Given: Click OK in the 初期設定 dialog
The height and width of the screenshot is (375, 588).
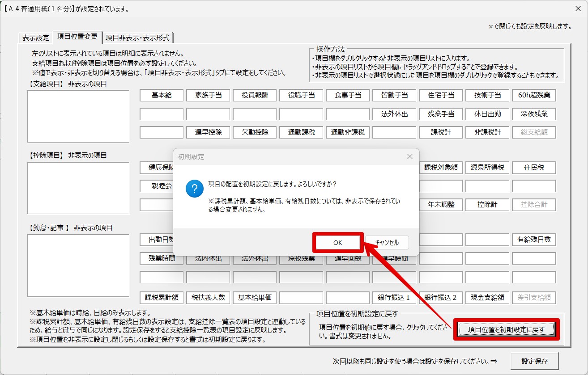Looking at the screenshot, I should click(x=337, y=242).
